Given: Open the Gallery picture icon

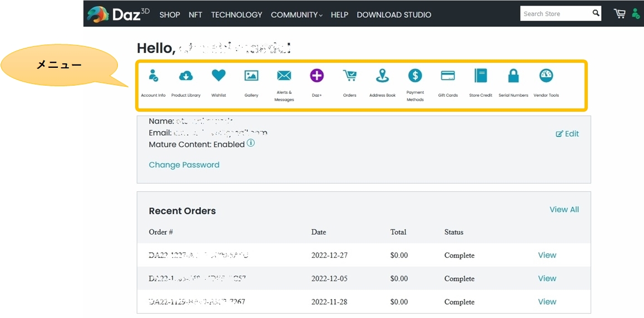Looking at the screenshot, I should [251, 76].
